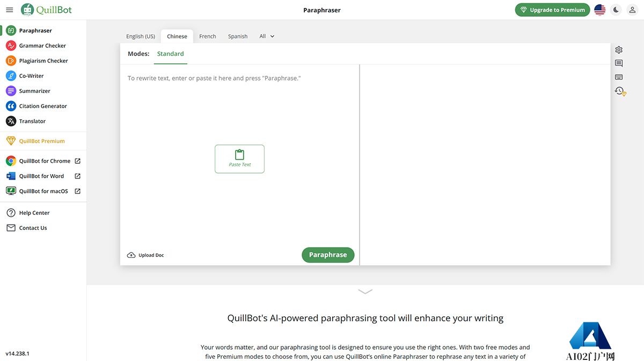Click the Contact Us envelope icon
The height and width of the screenshot is (361, 644).
(x=11, y=228)
